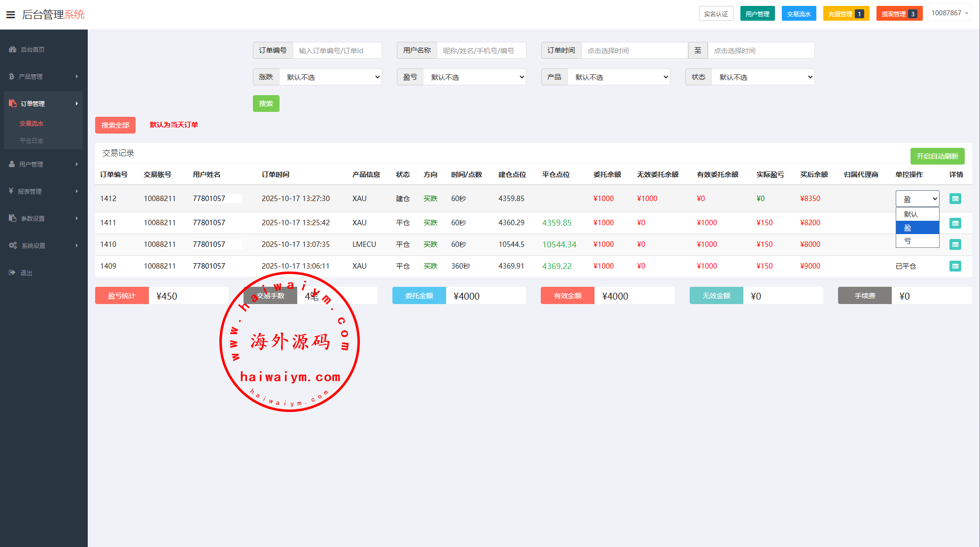The height and width of the screenshot is (547, 980).
Task: Open detail icon for order 1411
Action: coord(955,223)
